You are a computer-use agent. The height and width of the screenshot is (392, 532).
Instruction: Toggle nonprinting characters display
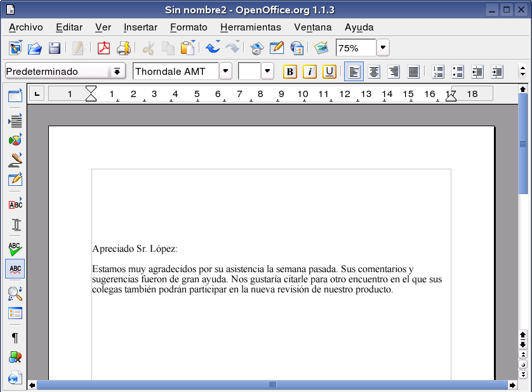pos(15,338)
